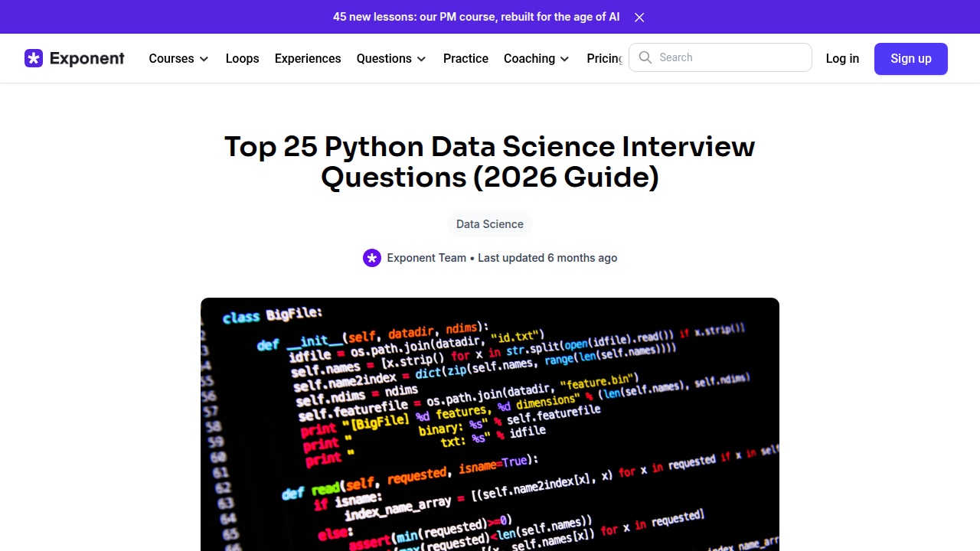Click the Sign up button

[x=911, y=59]
